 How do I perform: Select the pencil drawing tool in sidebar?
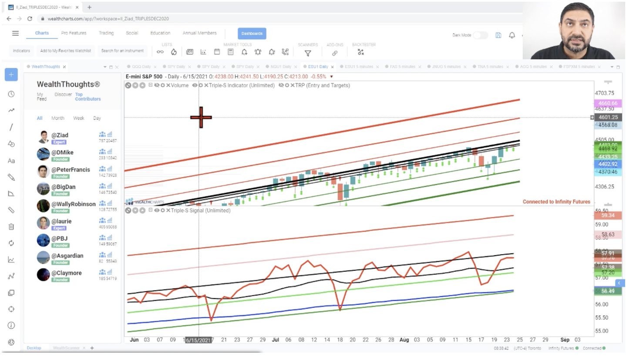point(11,177)
